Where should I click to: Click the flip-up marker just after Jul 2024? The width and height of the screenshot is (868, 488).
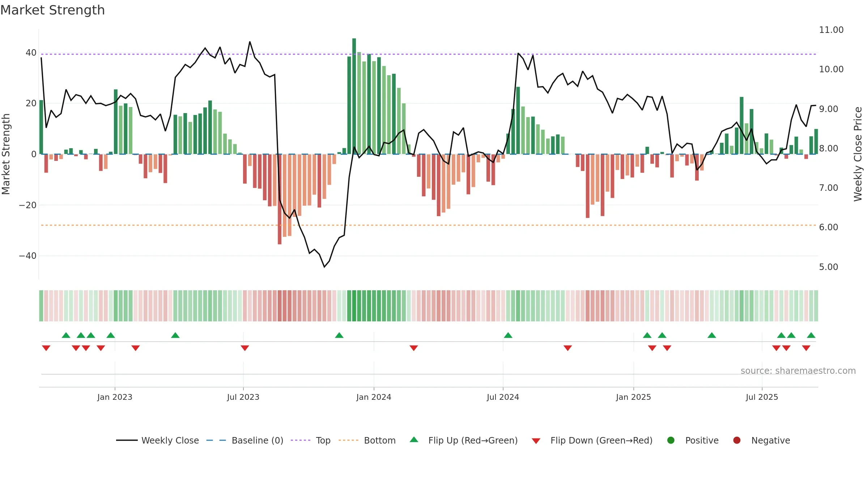click(x=508, y=335)
